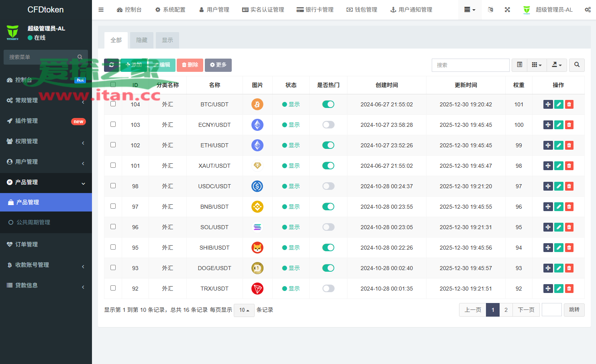Click the search magnifier button beside the table
596x364 pixels.
coord(577,65)
